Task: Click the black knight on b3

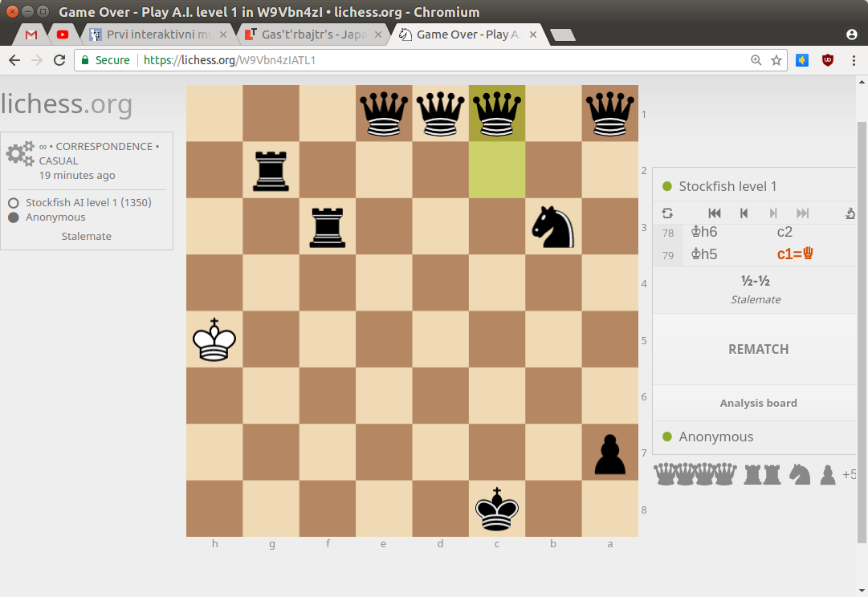Action: (x=553, y=226)
